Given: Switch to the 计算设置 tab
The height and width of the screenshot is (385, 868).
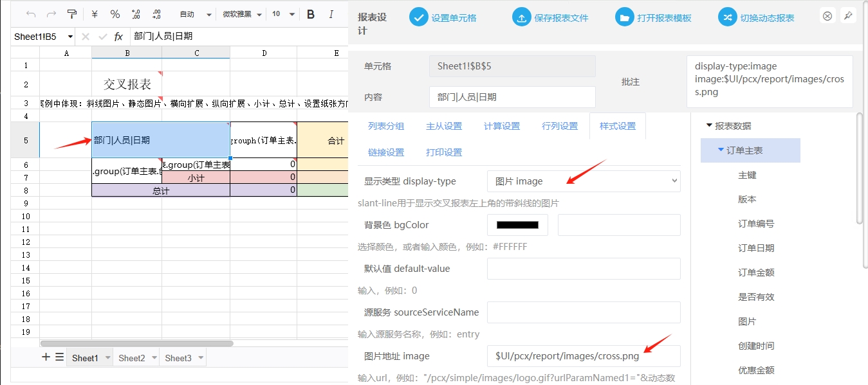Looking at the screenshot, I should [502, 126].
